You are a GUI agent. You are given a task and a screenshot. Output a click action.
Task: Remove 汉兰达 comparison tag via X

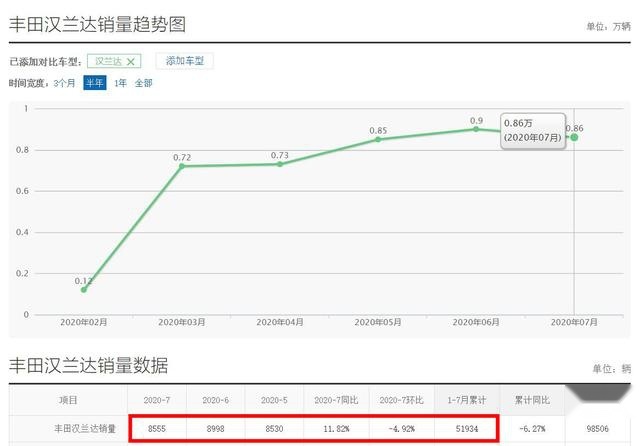pos(131,62)
